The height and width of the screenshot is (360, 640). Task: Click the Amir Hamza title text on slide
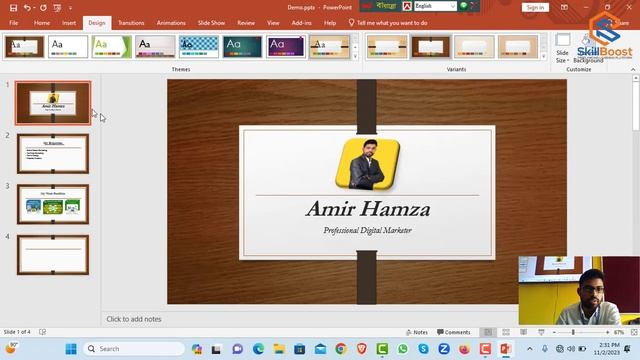[x=368, y=209]
